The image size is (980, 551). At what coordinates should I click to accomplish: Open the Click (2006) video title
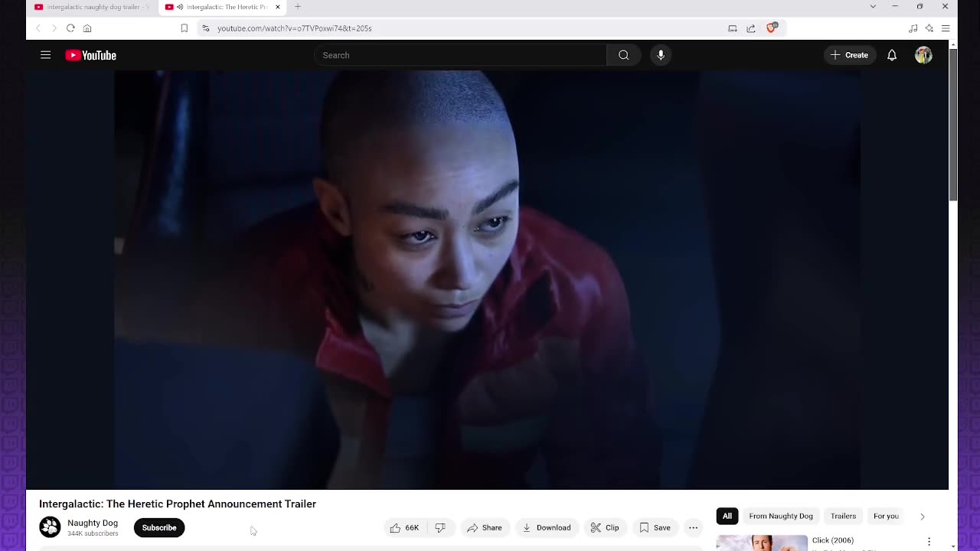(832, 540)
